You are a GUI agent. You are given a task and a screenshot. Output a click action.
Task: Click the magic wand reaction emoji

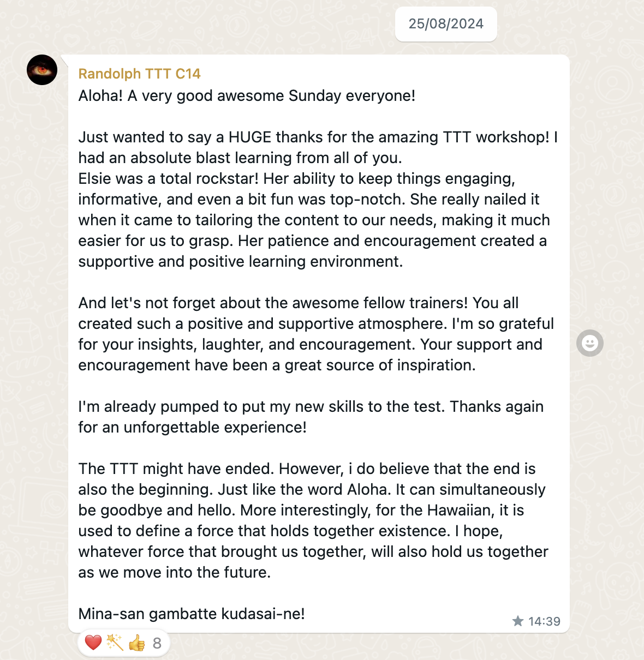[115, 643]
